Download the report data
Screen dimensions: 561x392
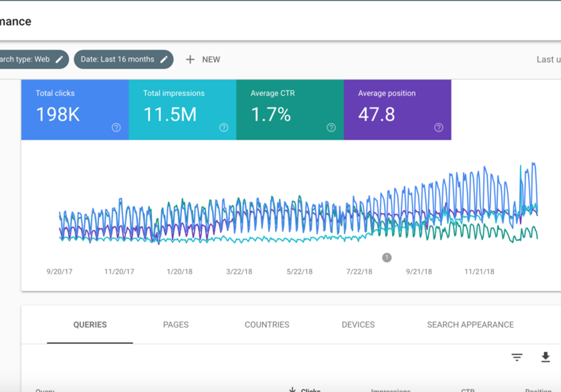tap(545, 357)
